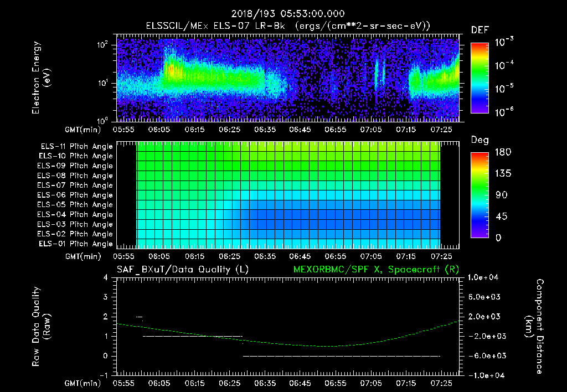Click 06:35 time tick of data quality panel

click(x=265, y=383)
